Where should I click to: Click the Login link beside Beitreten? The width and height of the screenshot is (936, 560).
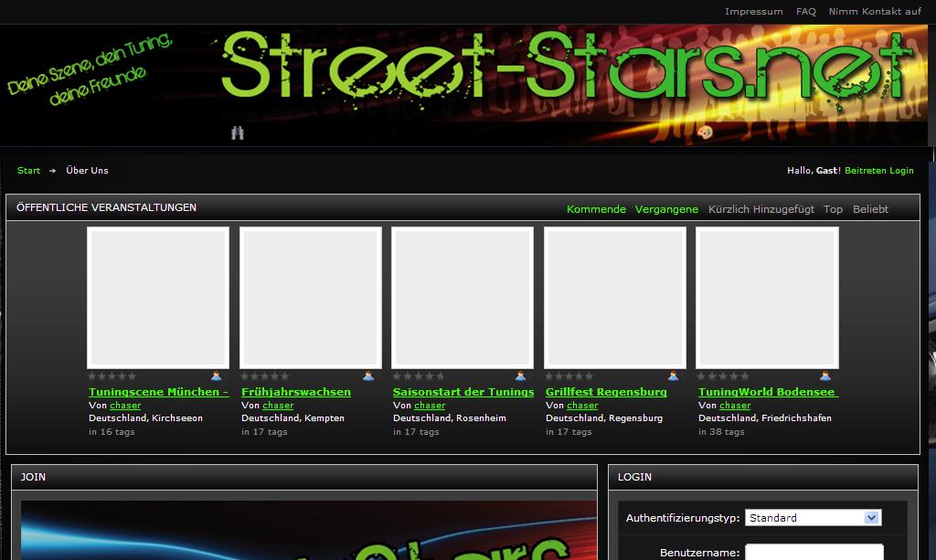click(x=901, y=171)
